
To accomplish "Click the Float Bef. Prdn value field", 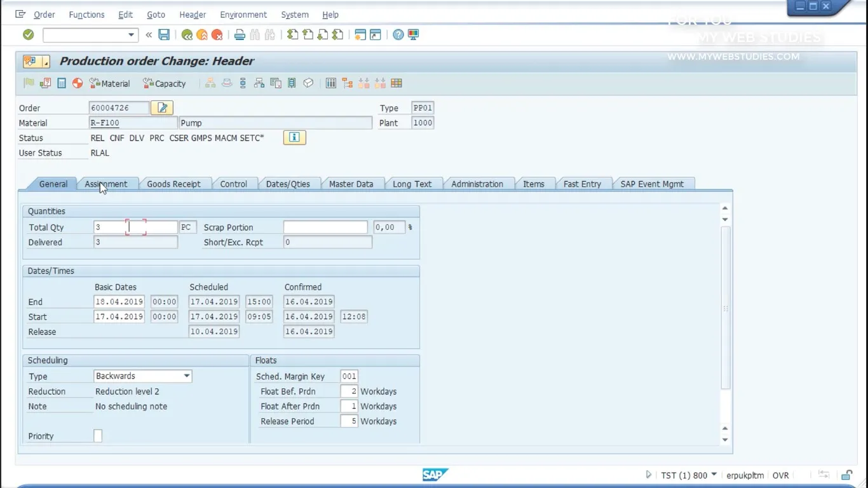I will point(349,391).
